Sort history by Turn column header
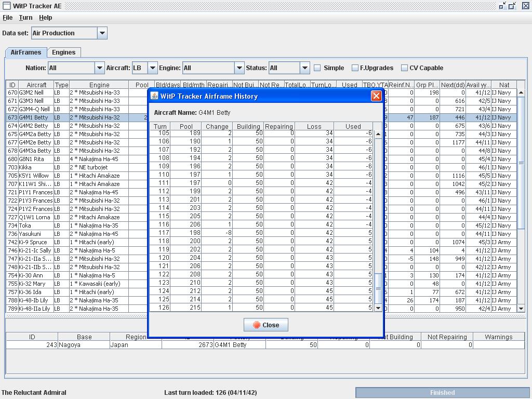Image resolution: width=532 pixels, height=399 pixels. [160, 126]
